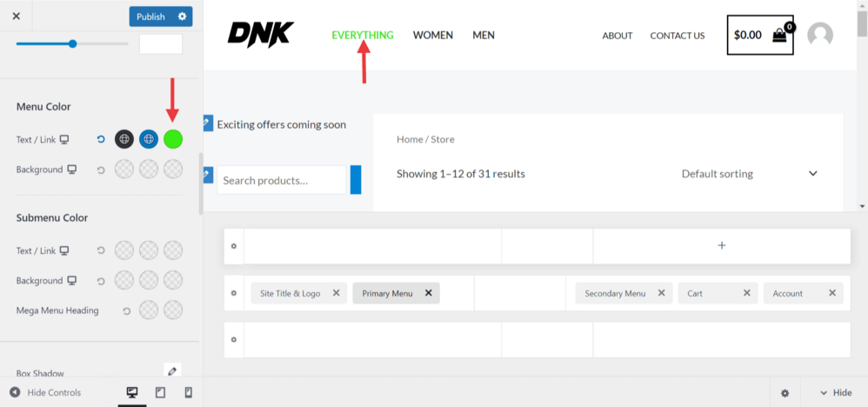
Task: Switch to mobile preview mode
Action: point(188,393)
